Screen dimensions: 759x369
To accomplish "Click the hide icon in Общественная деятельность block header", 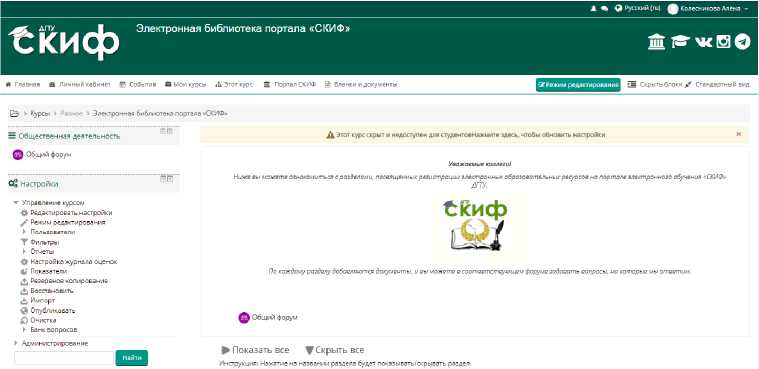I will click(163, 131).
